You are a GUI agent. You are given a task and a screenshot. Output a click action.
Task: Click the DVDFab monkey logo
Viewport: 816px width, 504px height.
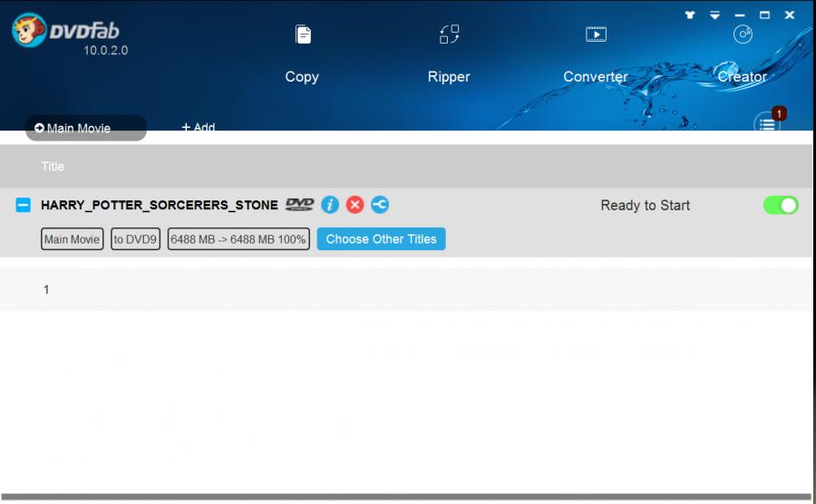[x=29, y=30]
